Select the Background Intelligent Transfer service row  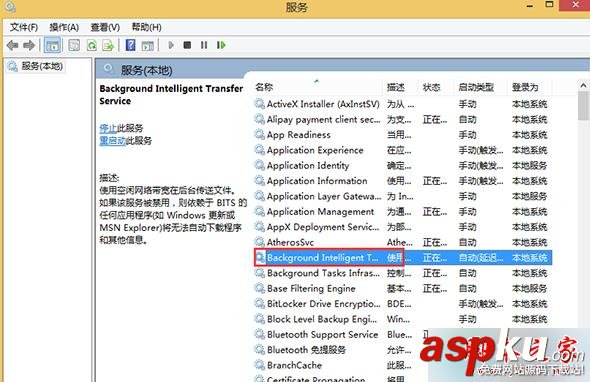(403, 258)
